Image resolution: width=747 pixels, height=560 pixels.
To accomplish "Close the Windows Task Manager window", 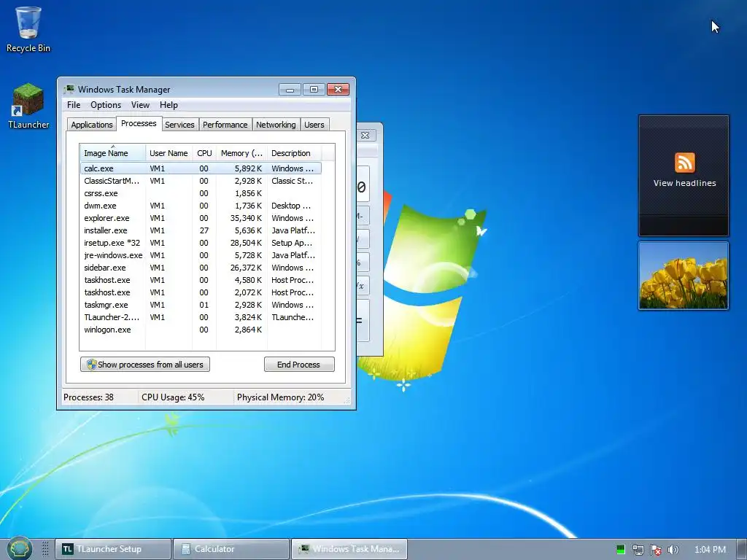I will [x=338, y=89].
